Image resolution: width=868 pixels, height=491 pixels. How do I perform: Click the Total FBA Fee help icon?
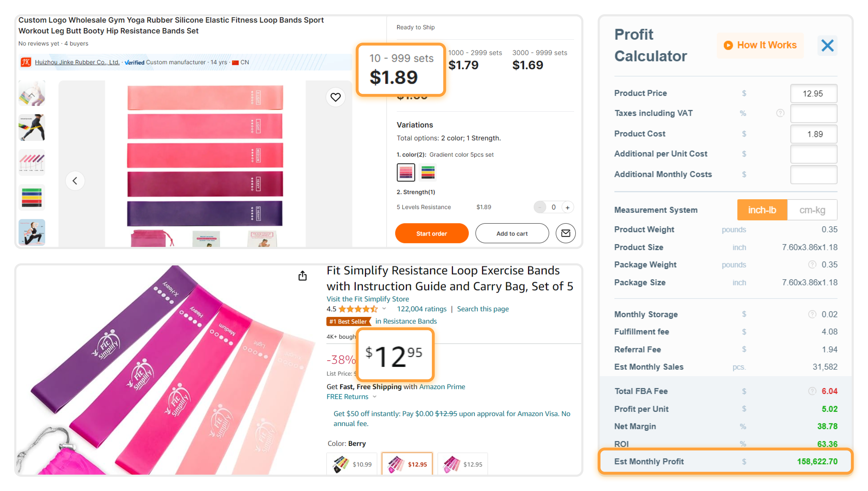coord(812,391)
